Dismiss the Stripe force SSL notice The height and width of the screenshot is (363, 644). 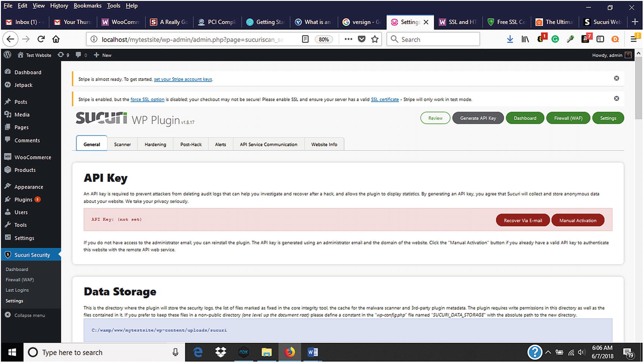[616, 98]
